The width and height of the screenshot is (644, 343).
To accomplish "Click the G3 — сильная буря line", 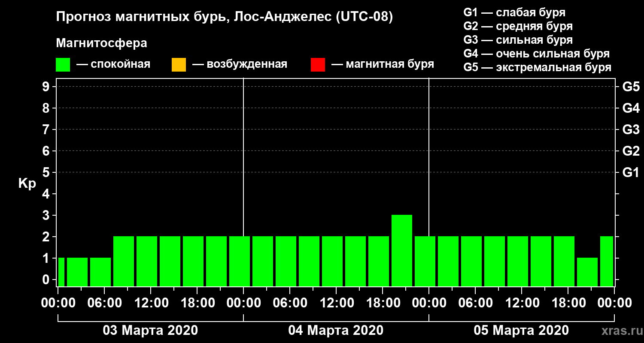I will tap(518, 40).
